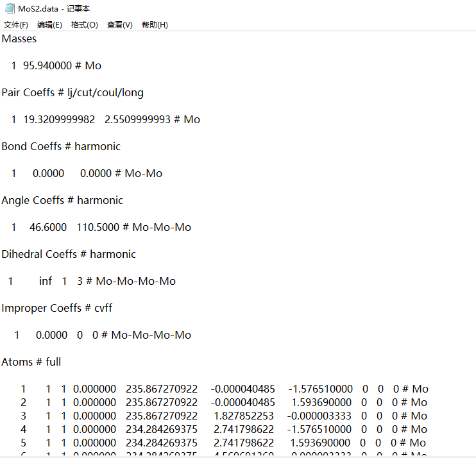
Task: Click angle value 110.5000
Action: [x=98, y=227]
